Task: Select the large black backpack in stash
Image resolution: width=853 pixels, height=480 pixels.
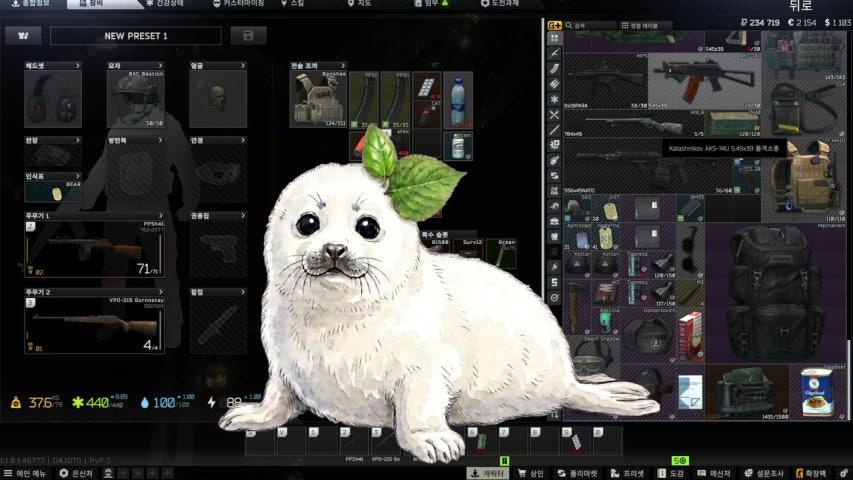Action: coord(775,293)
